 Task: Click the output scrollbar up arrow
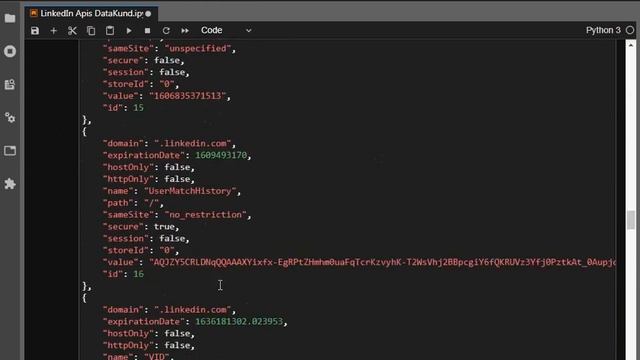pyautogui.click(x=631, y=45)
